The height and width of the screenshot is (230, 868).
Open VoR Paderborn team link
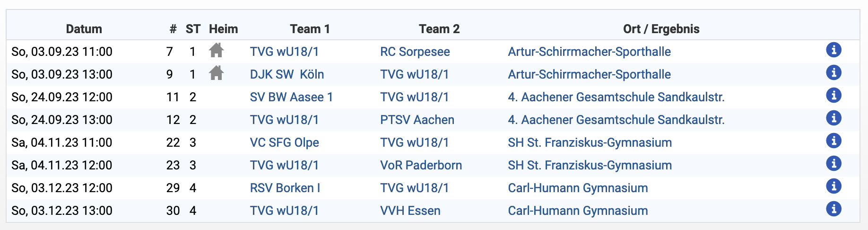(x=421, y=165)
